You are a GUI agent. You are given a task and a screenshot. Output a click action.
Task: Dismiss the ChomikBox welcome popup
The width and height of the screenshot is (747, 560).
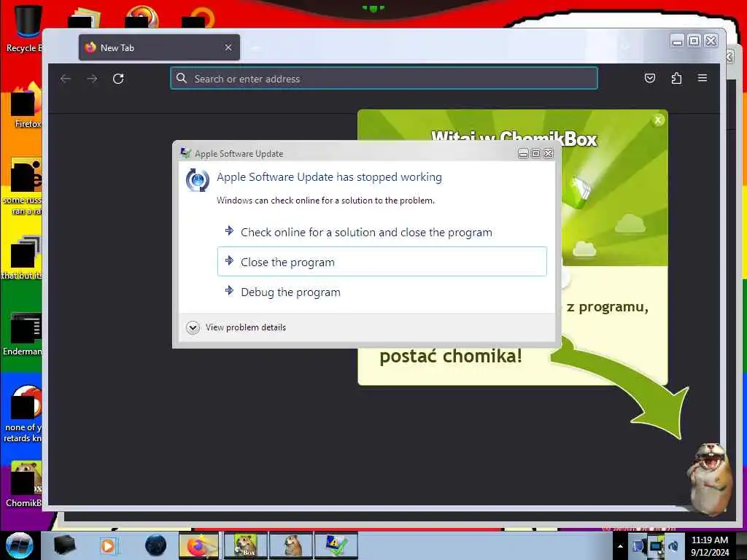coord(658,120)
